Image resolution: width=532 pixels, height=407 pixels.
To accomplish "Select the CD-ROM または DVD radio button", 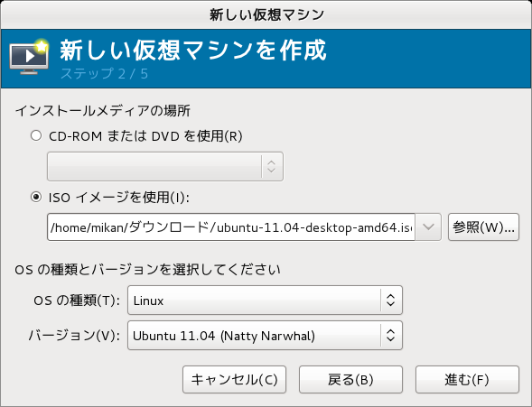I will click(36, 135).
